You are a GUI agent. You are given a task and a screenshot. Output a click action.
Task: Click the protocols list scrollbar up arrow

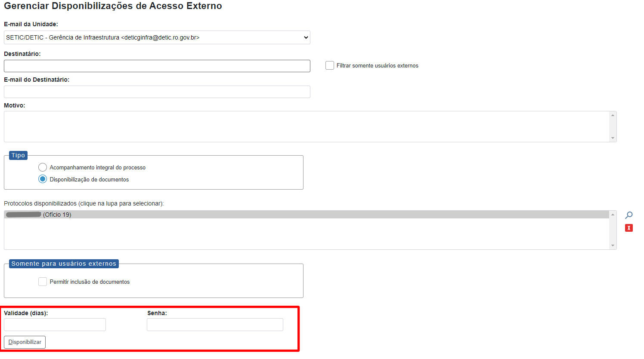click(x=613, y=215)
